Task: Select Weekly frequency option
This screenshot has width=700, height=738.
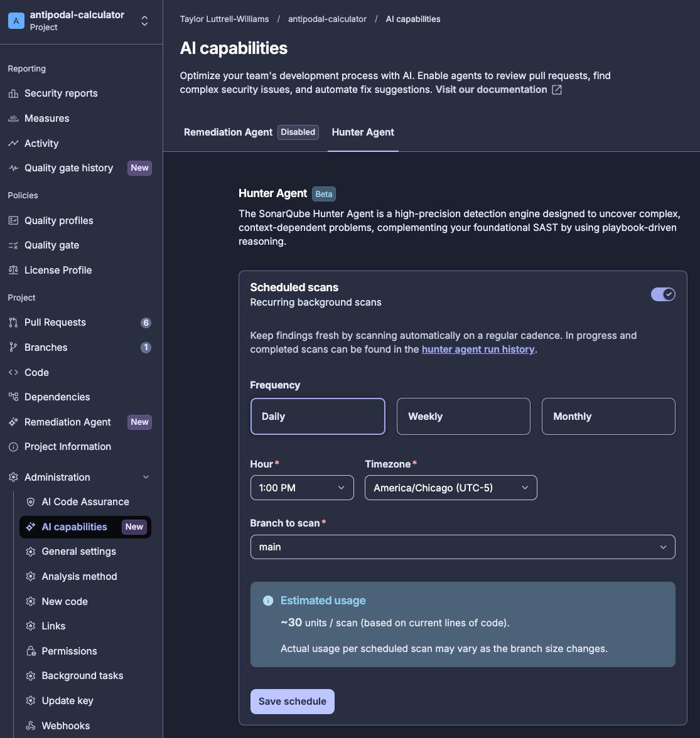Action: tap(463, 417)
